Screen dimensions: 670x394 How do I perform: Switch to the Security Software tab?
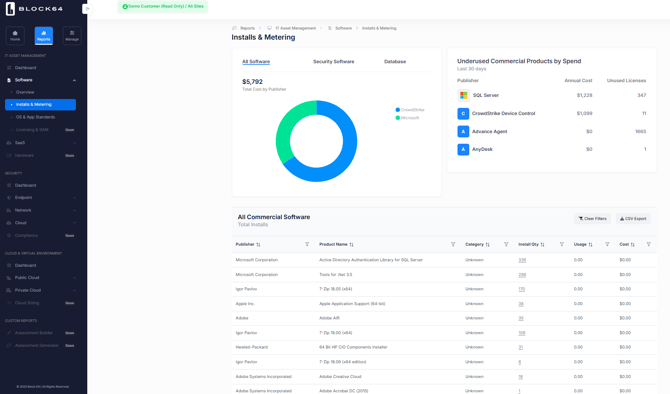coord(333,62)
